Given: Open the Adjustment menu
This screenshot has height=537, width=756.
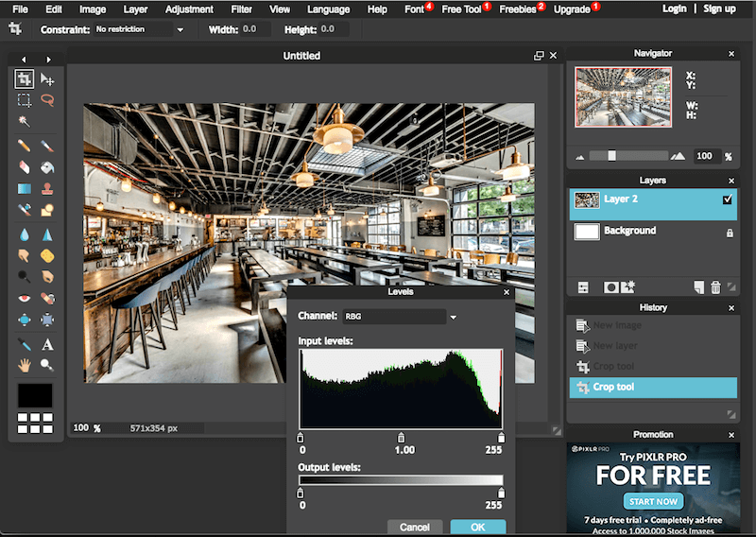Looking at the screenshot, I should pyautogui.click(x=189, y=9).
